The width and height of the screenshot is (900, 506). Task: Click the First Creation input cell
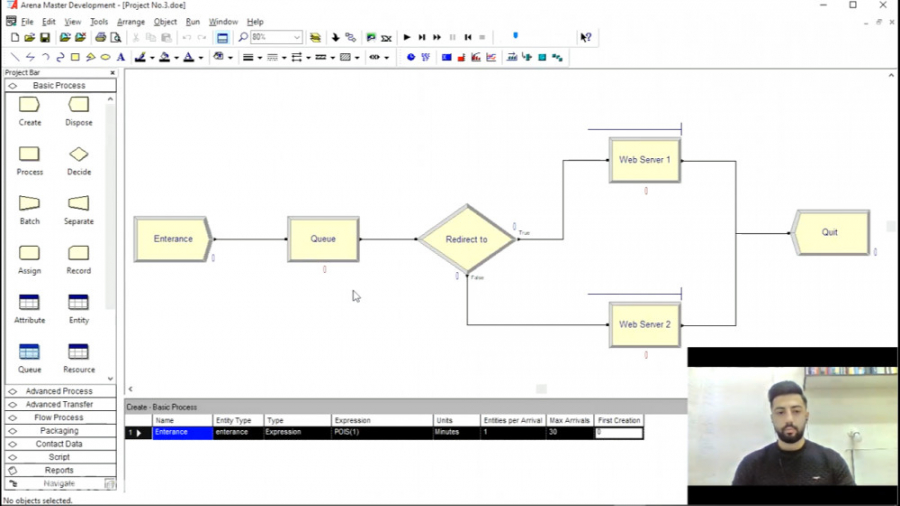619,433
